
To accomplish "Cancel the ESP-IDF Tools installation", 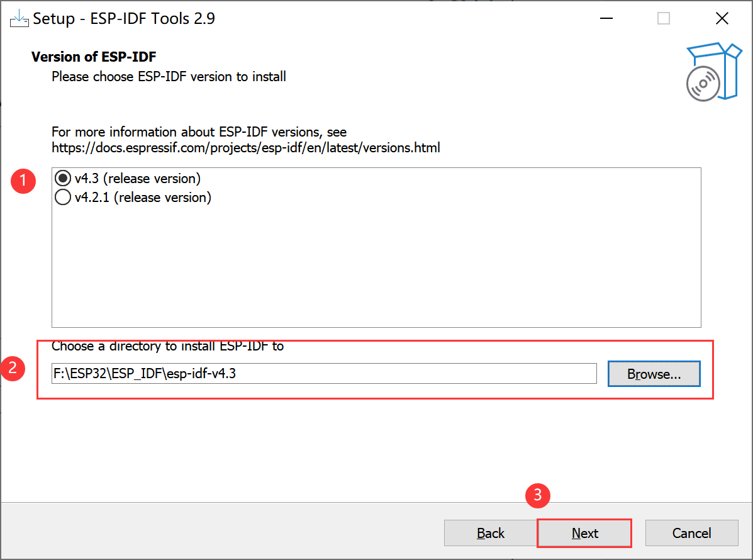I will (x=691, y=532).
